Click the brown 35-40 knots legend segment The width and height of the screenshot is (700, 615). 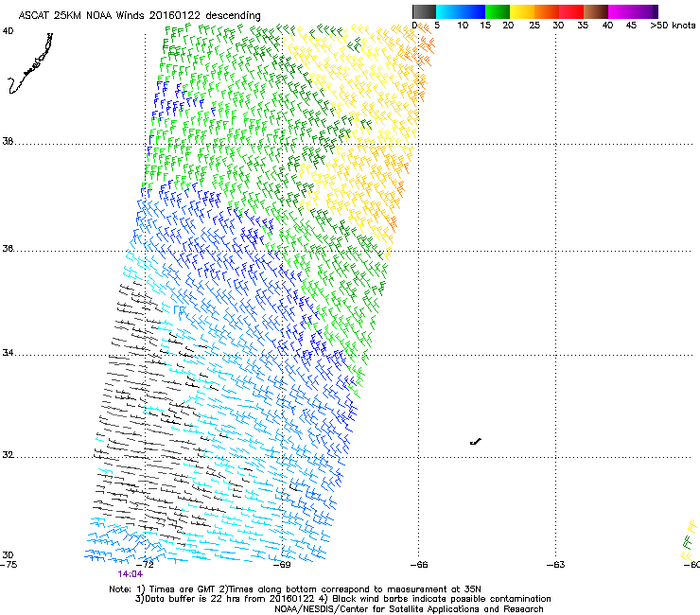click(596, 11)
